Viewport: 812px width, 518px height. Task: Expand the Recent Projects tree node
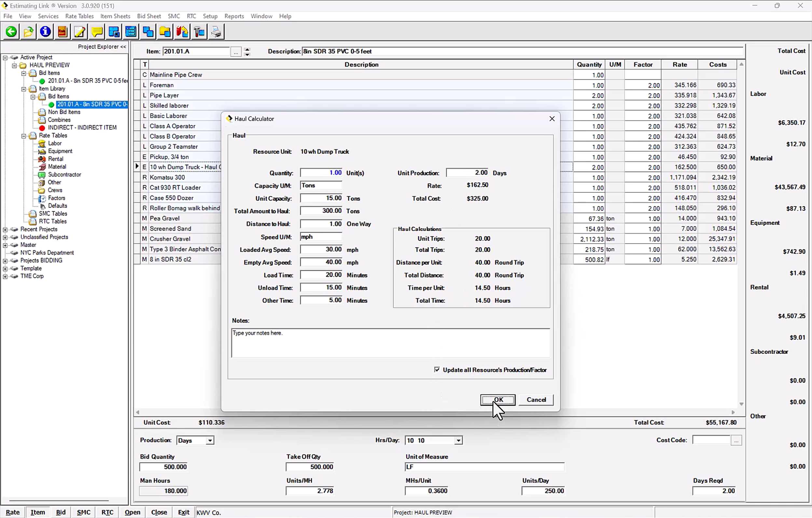[6, 229]
